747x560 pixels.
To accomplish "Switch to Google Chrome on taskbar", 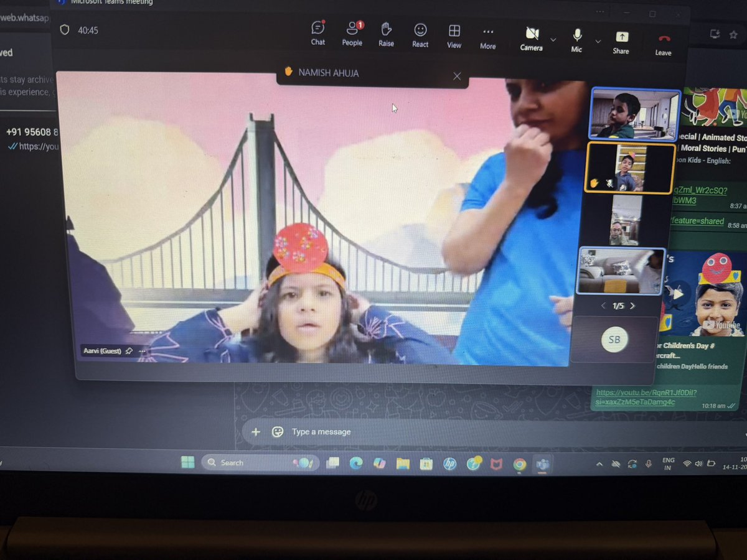I will point(520,464).
